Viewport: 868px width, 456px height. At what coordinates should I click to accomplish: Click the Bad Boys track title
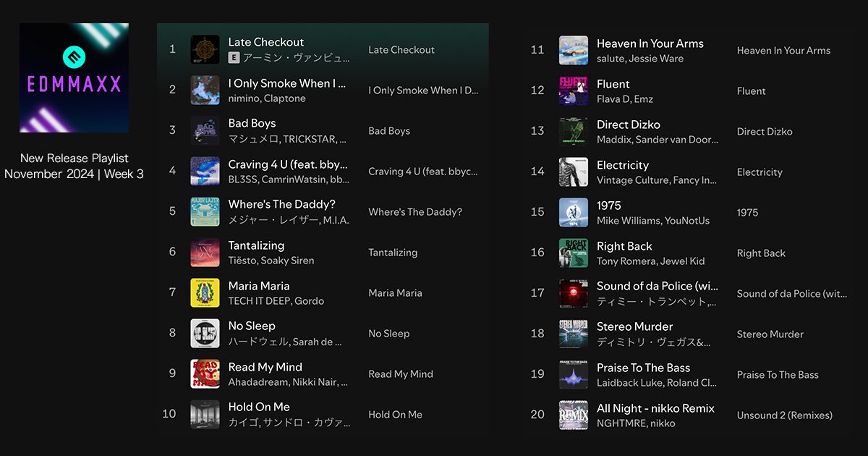pyautogui.click(x=252, y=123)
